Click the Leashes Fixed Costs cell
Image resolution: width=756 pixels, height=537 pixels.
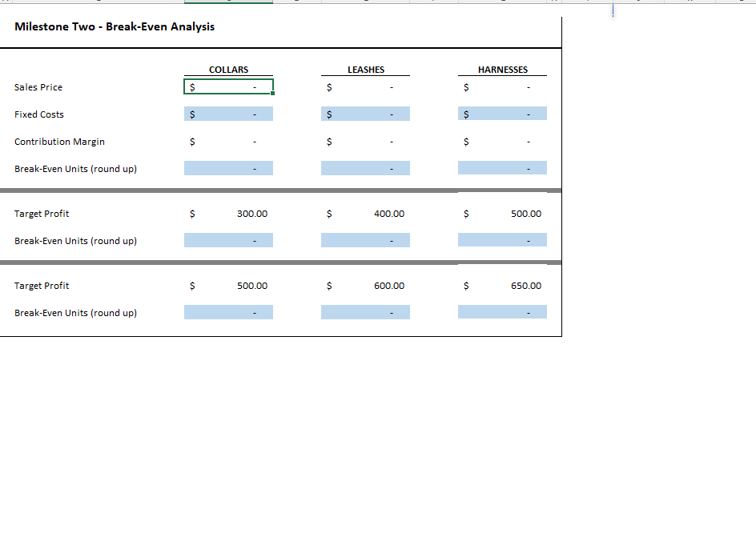(x=365, y=114)
